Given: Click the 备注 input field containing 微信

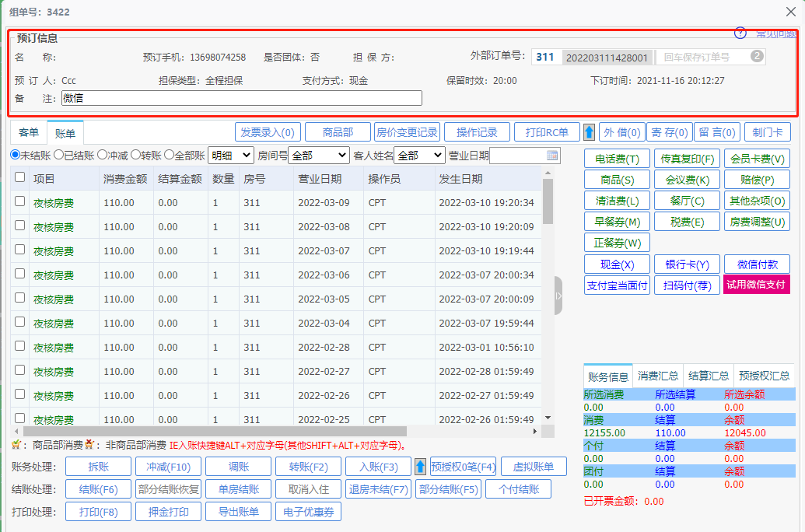Looking at the screenshot, I should [242, 98].
